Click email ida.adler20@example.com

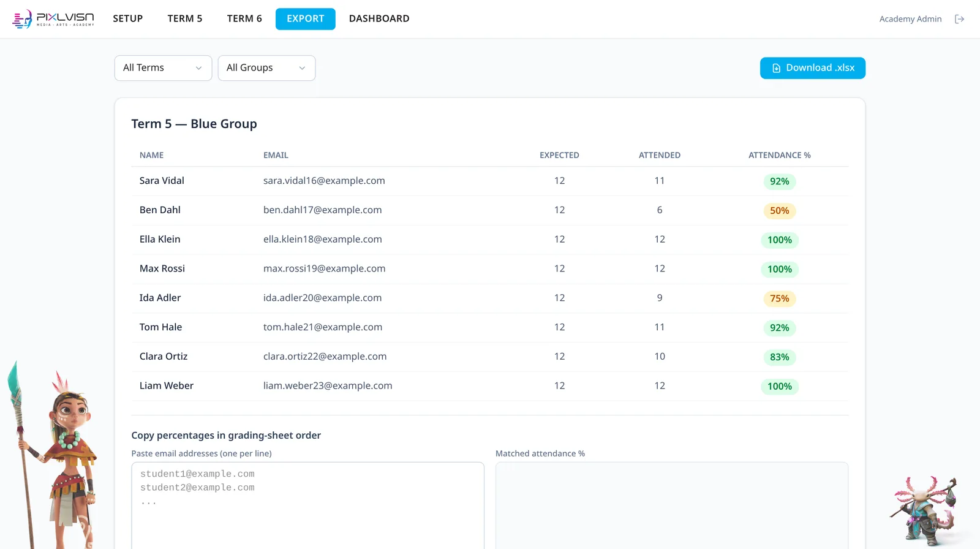[x=323, y=298]
